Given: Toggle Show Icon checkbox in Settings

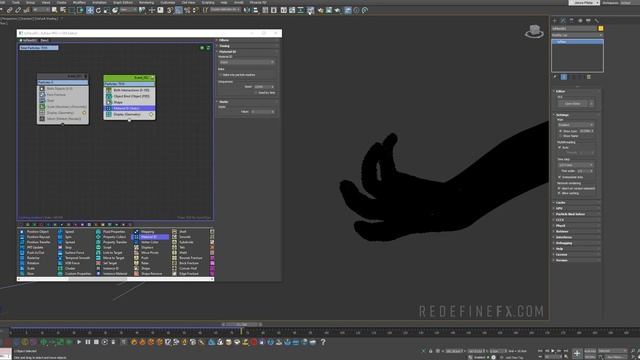Looking at the screenshot, I should pyautogui.click(x=560, y=131).
